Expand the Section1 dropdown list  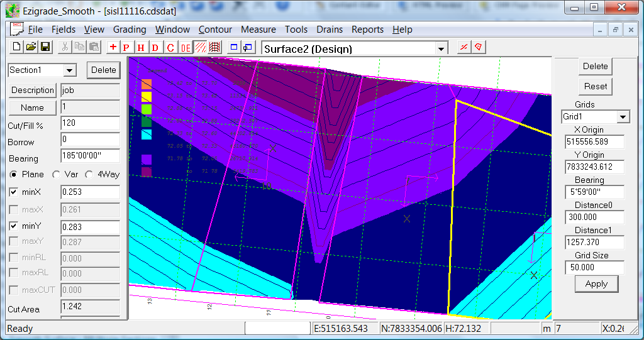click(69, 70)
